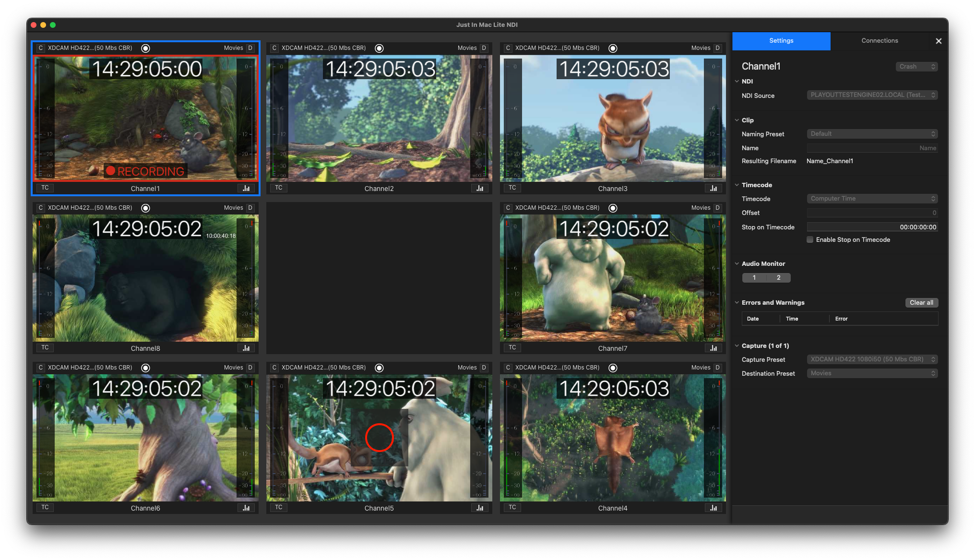The height and width of the screenshot is (560, 975).
Task: Toggle TC button under Channel5
Action: [279, 507]
